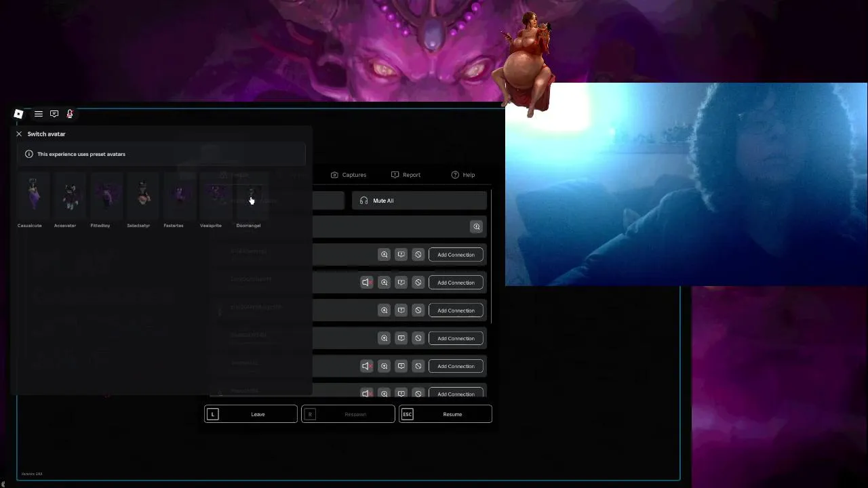Close the Switch avatar panel

click(19, 134)
